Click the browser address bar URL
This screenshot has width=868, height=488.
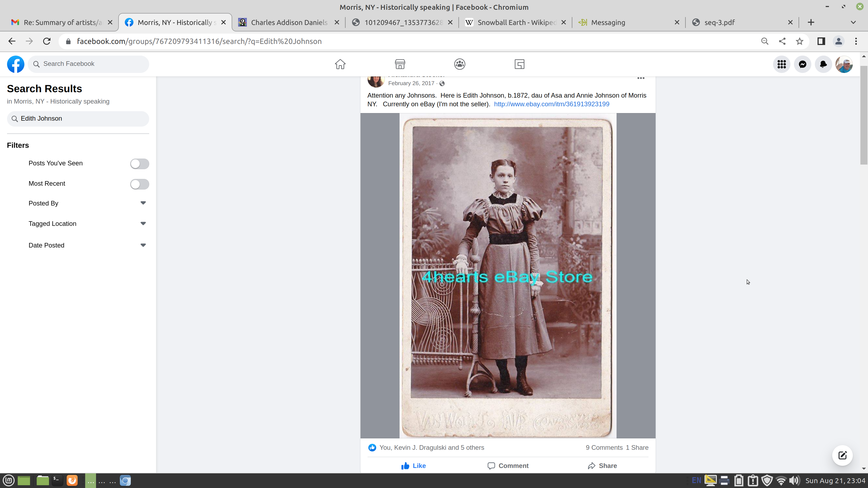pyautogui.click(x=199, y=41)
